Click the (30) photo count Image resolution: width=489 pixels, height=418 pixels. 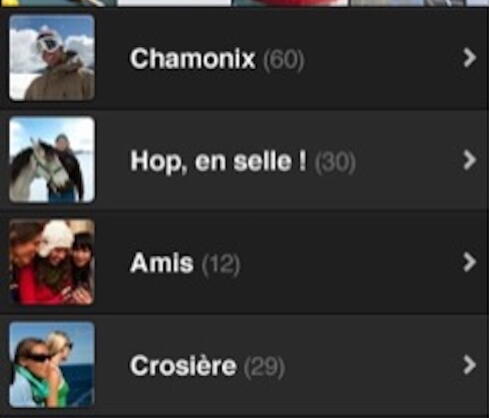335,162
